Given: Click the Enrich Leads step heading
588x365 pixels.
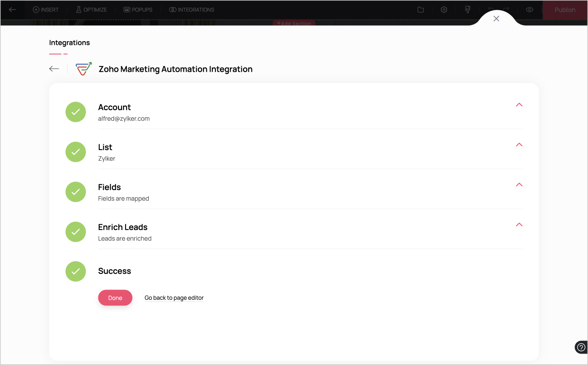Looking at the screenshot, I should (123, 227).
